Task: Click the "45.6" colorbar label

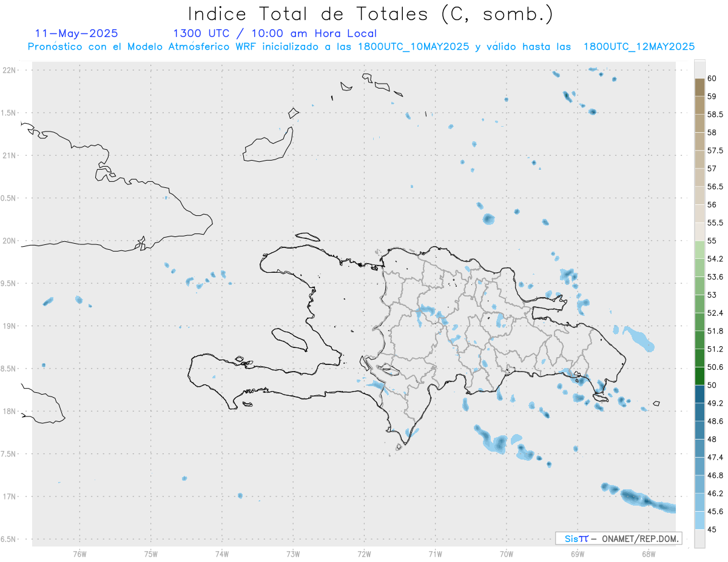Action: coord(715,512)
